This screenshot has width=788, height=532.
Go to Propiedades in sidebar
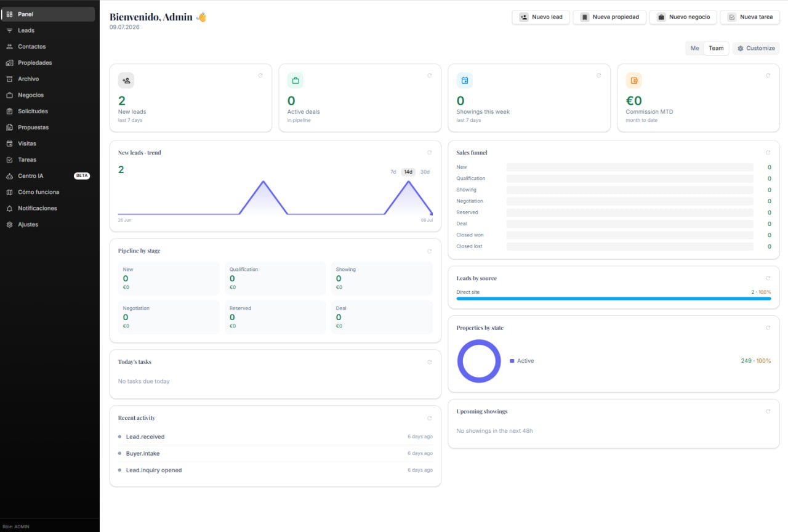tap(48, 63)
